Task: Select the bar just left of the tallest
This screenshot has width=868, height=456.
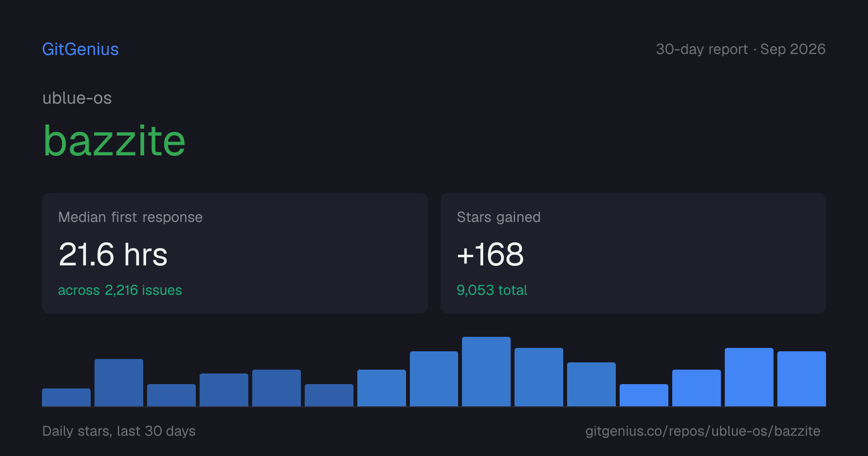Action: pyautogui.click(x=434, y=379)
